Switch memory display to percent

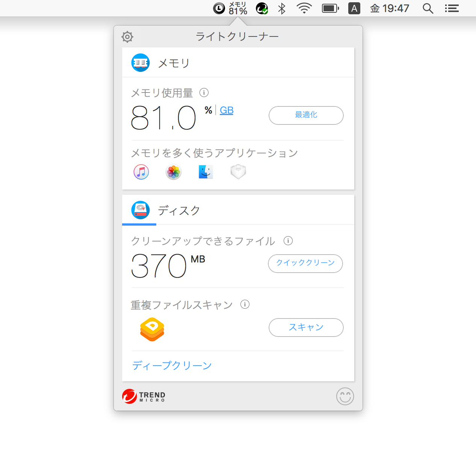tap(208, 110)
